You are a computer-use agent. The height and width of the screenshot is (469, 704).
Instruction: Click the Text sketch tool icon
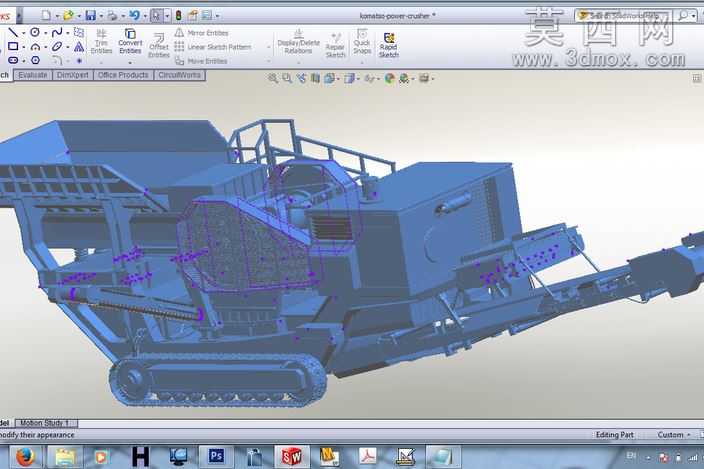pyautogui.click(x=79, y=46)
